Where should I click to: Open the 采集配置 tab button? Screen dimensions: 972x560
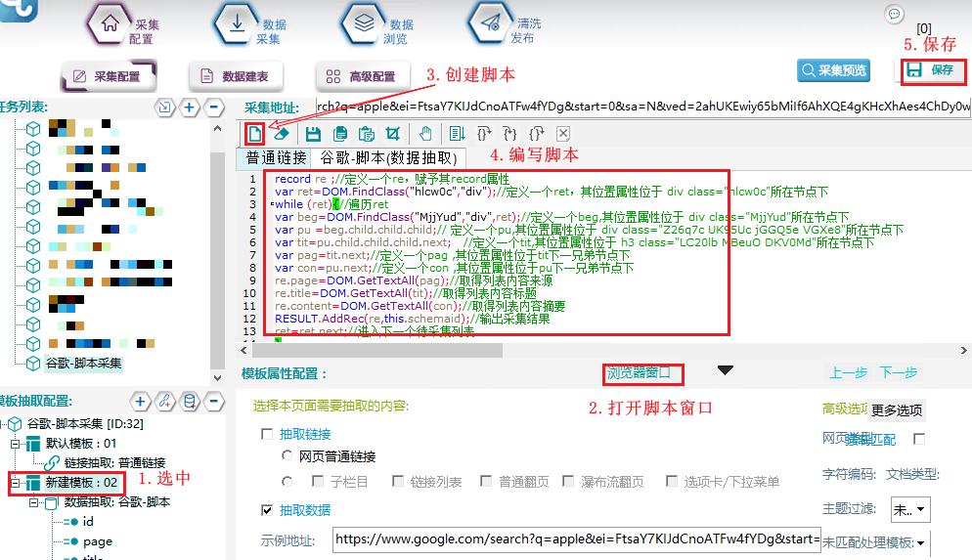pos(110,76)
